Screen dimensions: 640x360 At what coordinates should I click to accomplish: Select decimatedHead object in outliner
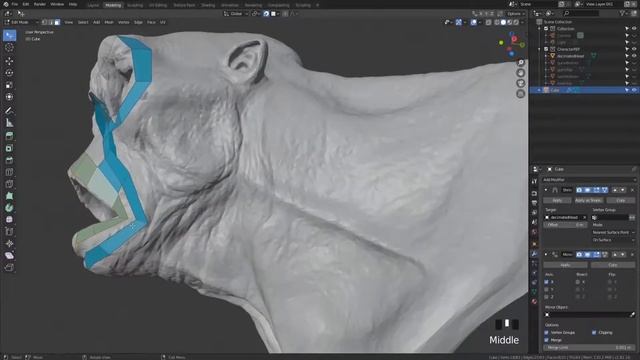pyautogui.click(x=570, y=56)
